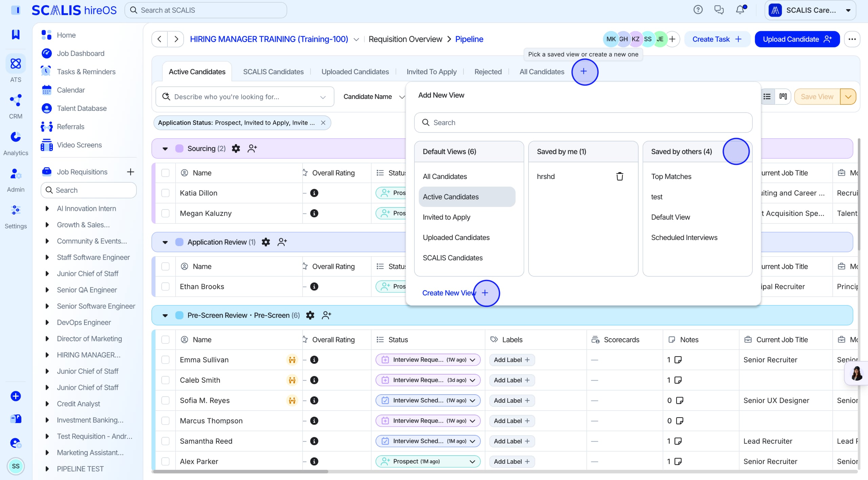Screen dimensions: 868x480
Task: Open Katia Dillon rating info icon
Action: pyautogui.click(x=314, y=193)
